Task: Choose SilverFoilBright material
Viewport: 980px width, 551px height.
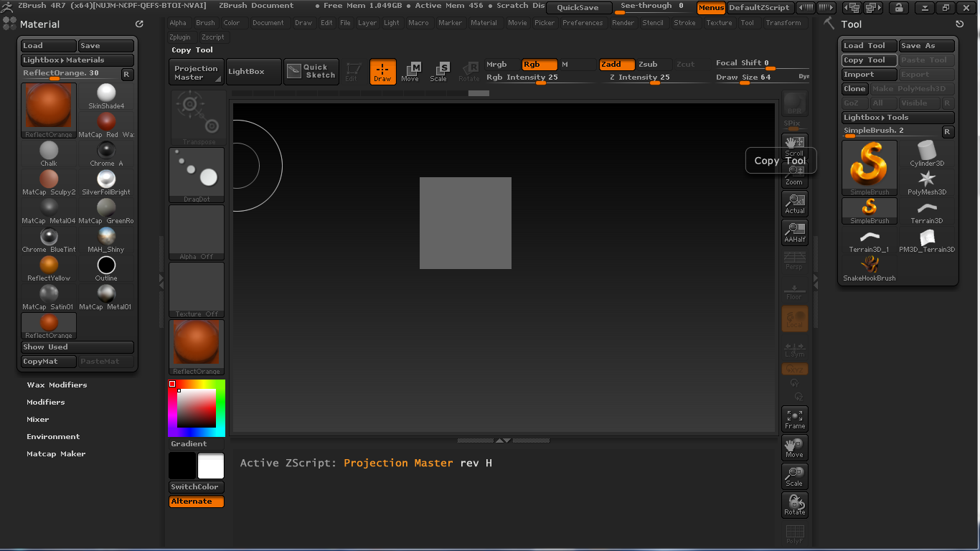Action: click(x=106, y=183)
